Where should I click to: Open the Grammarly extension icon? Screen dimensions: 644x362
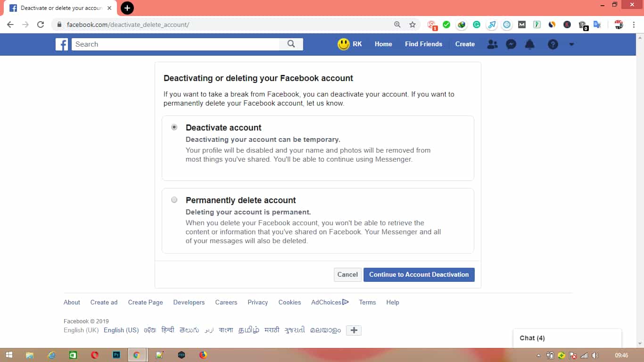tap(477, 25)
